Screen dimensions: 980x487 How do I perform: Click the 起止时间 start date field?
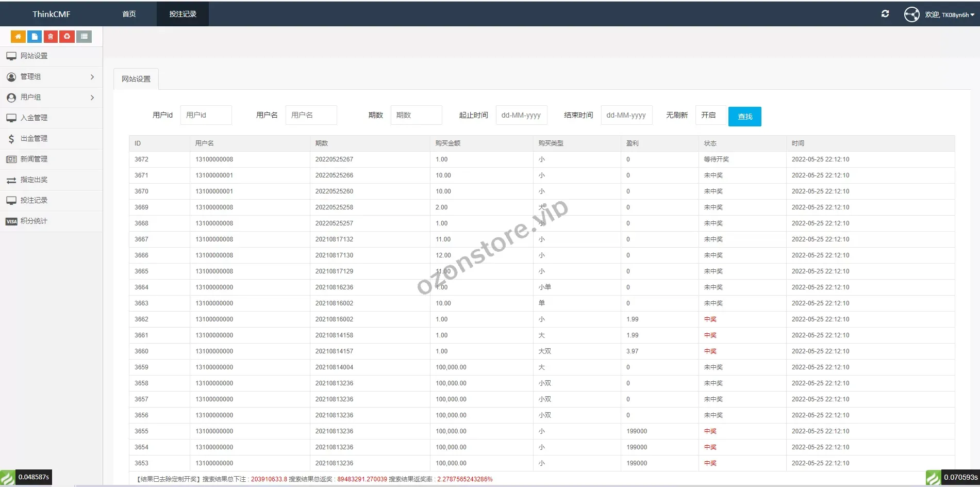coord(521,115)
